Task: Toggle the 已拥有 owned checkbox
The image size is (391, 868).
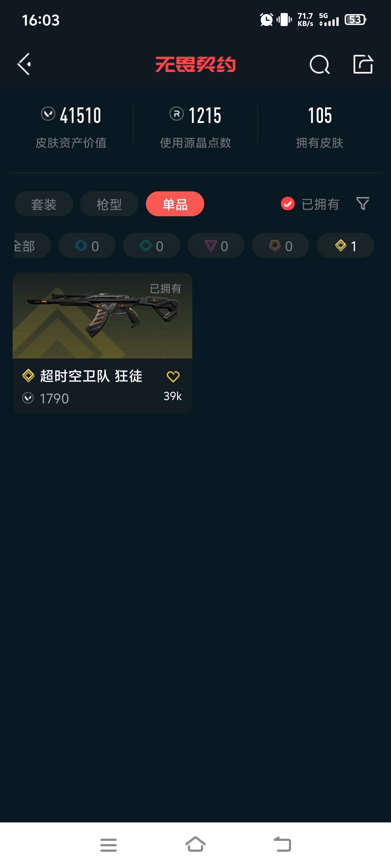Action: [x=288, y=204]
